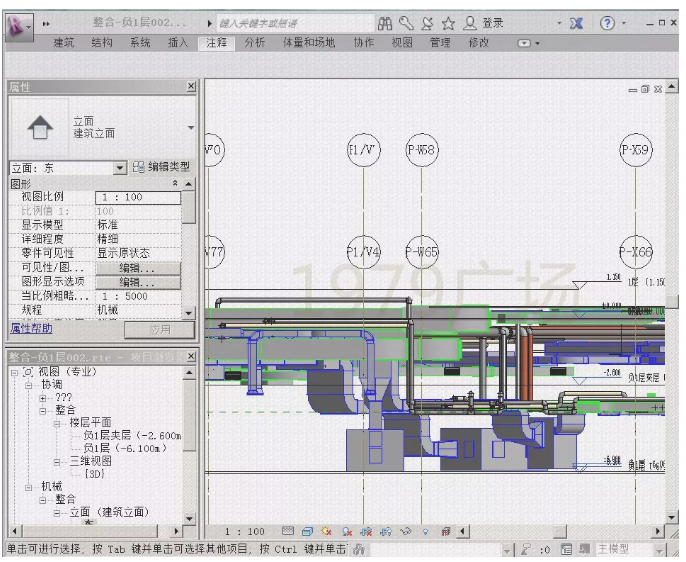Open the Revit application menu button

point(19,26)
